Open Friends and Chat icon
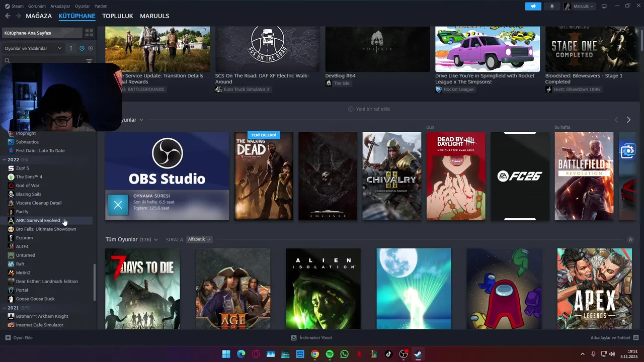The height and width of the screenshot is (362, 644). (x=636, y=337)
